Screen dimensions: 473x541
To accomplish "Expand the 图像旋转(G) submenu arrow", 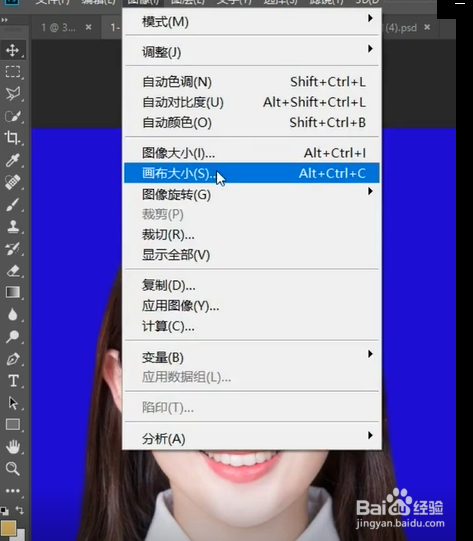I will click(370, 191).
